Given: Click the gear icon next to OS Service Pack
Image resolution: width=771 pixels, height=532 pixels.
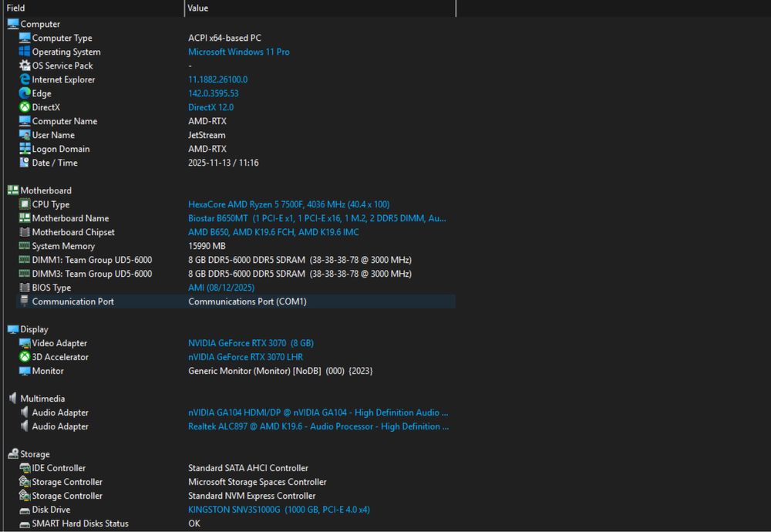Looking at the screenshot, I should 25,65.
